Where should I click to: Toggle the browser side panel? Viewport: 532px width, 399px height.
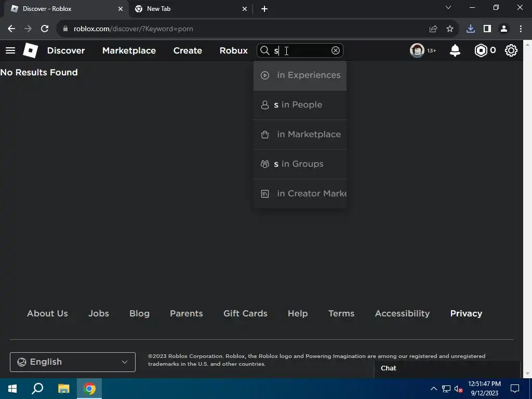(x=487, y=29)
